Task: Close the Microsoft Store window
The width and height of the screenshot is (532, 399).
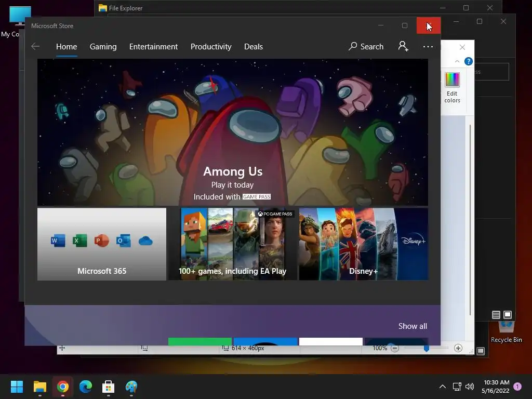Action: click(429, 25)
